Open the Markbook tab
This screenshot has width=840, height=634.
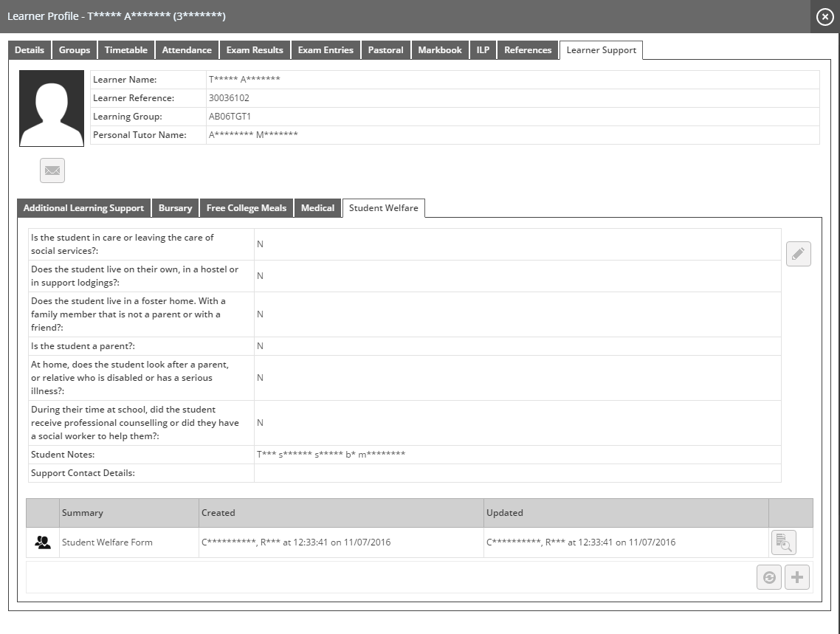(x=440, y=50)
